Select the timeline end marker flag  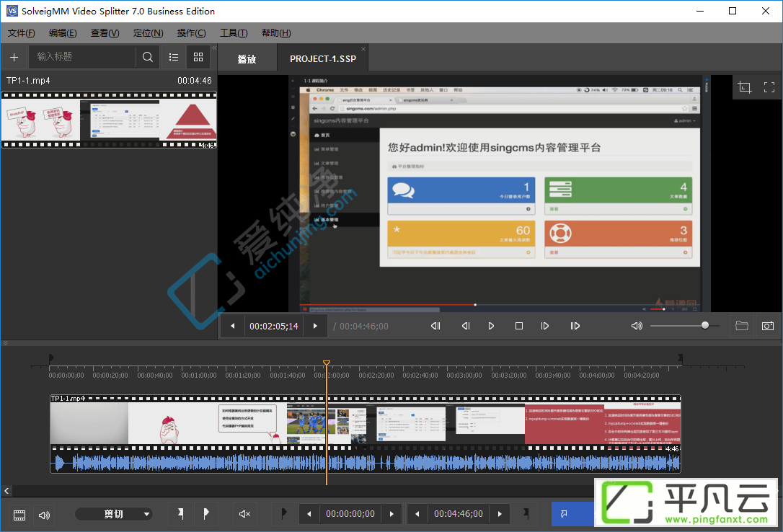680,358
